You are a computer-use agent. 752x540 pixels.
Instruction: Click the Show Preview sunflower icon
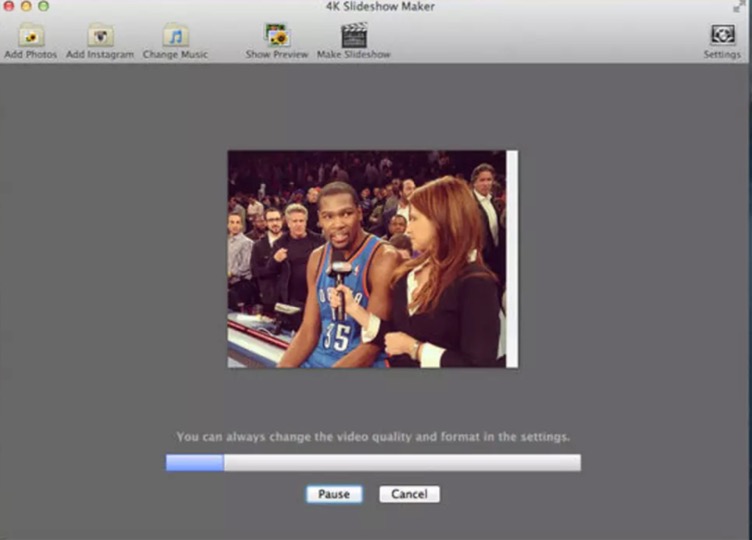[x=276, y=35]
